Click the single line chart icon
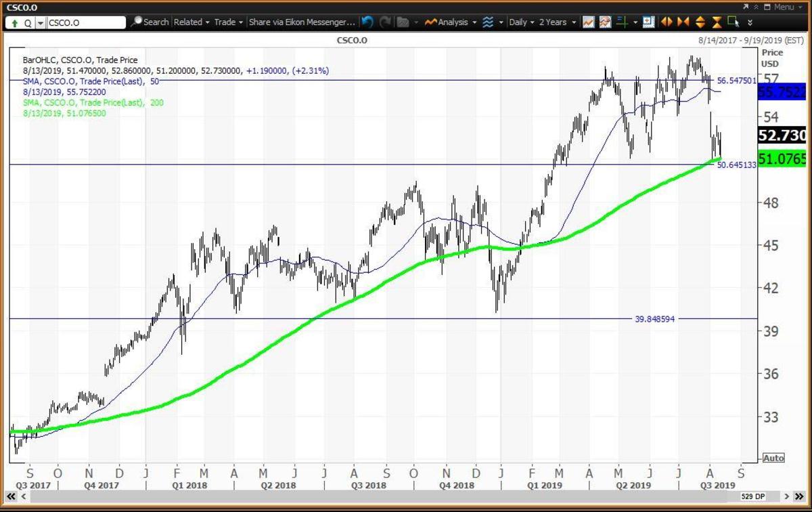The height and width of the screenshot is (512, 812). 588,22
